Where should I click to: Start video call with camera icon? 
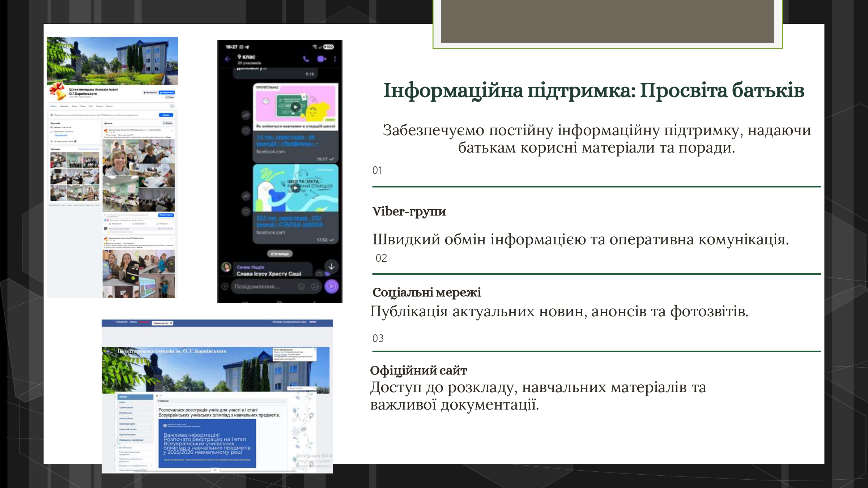tap(321, 59)
